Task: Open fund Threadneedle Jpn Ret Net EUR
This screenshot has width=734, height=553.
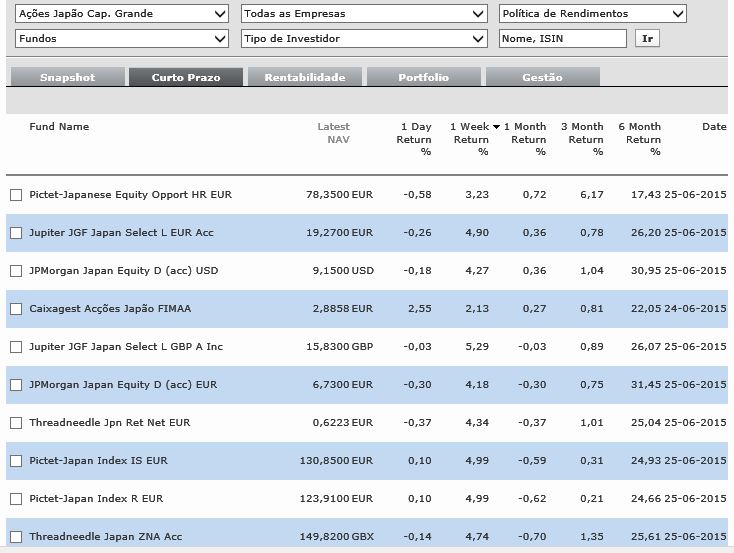Action: [x=110, y=423]
